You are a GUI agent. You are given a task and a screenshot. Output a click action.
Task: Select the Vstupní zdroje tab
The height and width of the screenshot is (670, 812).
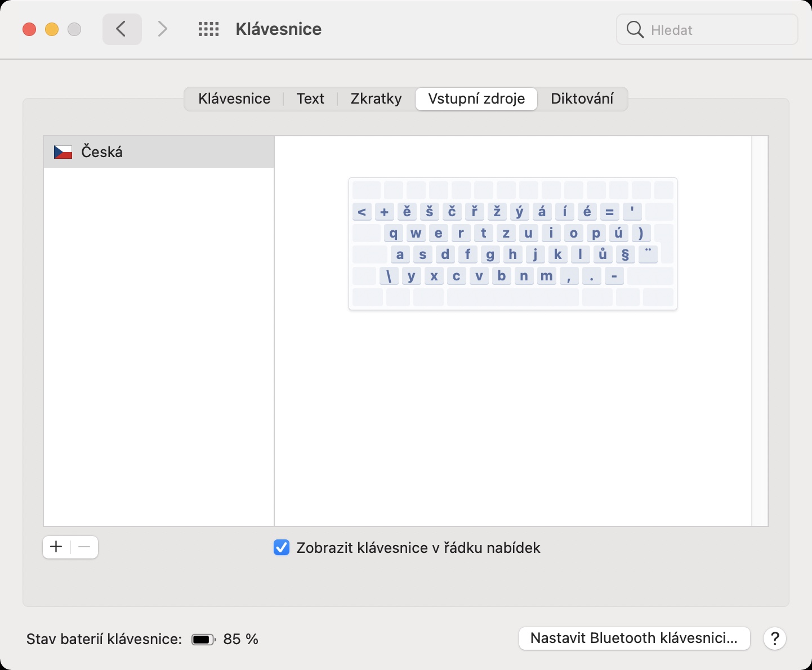click(x=476, y=99)
